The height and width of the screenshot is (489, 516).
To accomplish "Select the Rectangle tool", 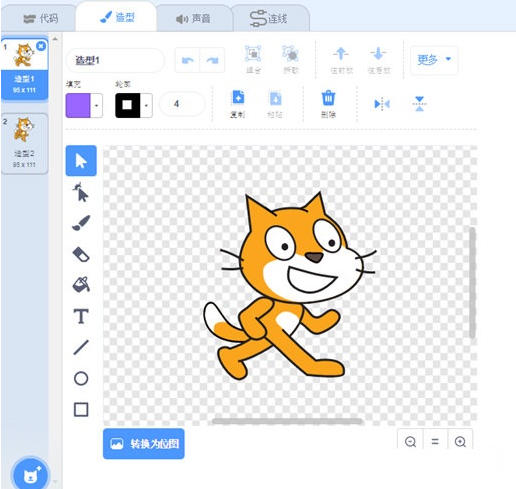I will (x=81, y=410).
